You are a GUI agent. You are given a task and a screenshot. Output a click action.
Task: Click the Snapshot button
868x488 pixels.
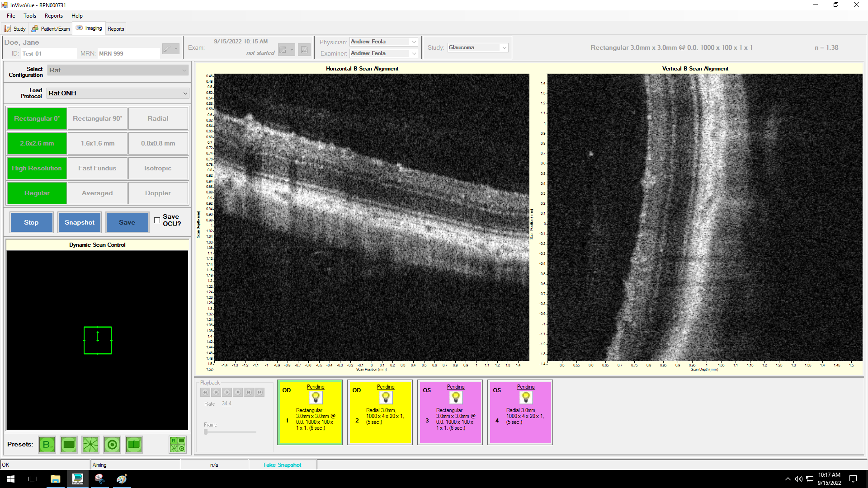[x=80, y=222]
